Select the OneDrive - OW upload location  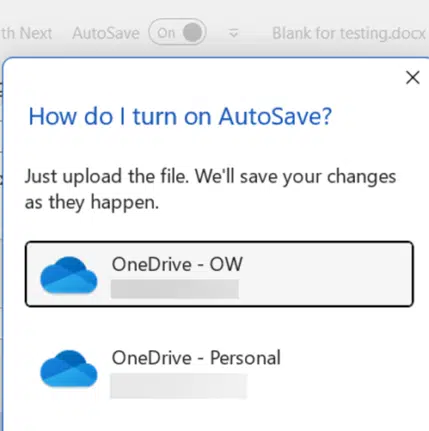(219, 274)
